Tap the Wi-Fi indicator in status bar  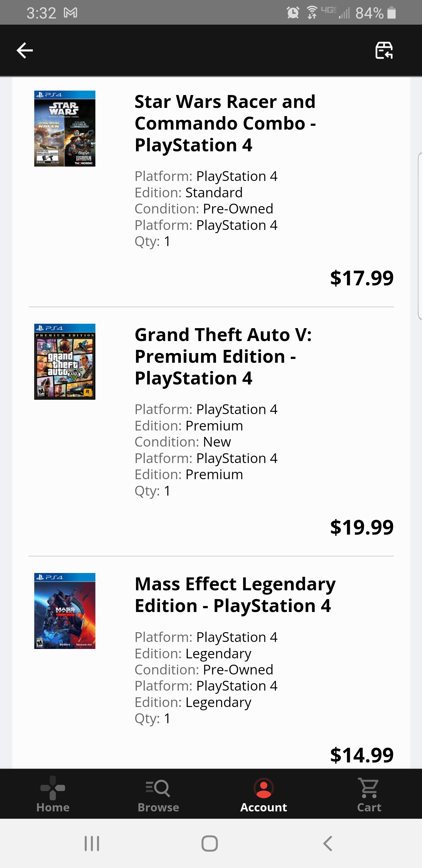click(311, 12)
